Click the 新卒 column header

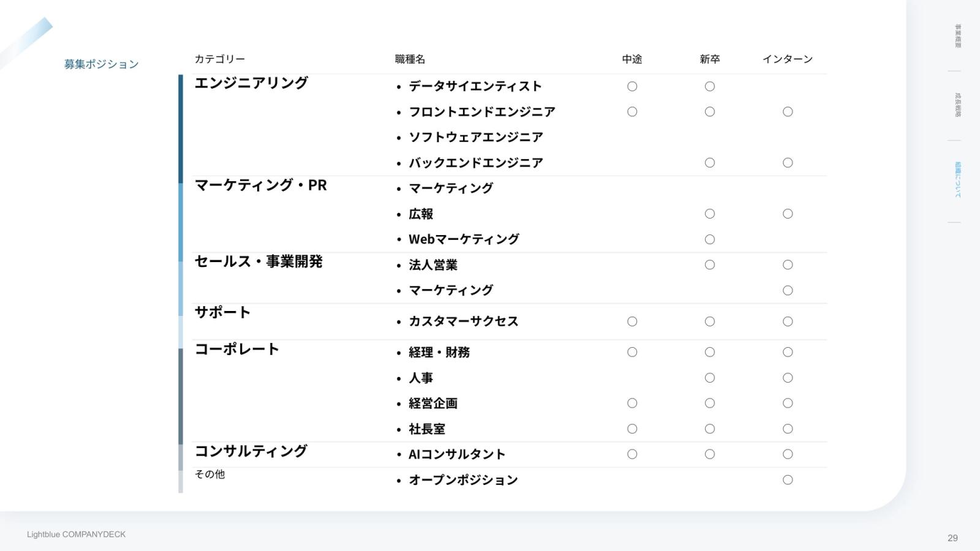710,59
